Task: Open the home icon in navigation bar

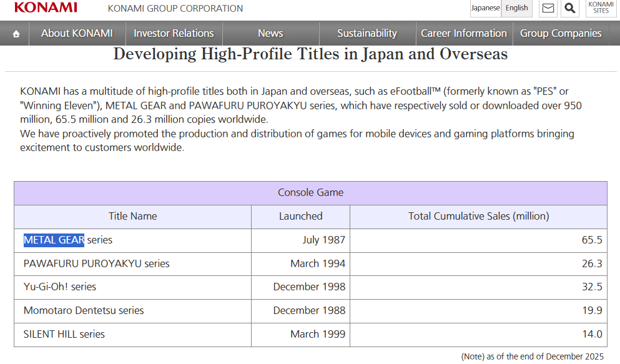Action: click(x=16, y=34)
